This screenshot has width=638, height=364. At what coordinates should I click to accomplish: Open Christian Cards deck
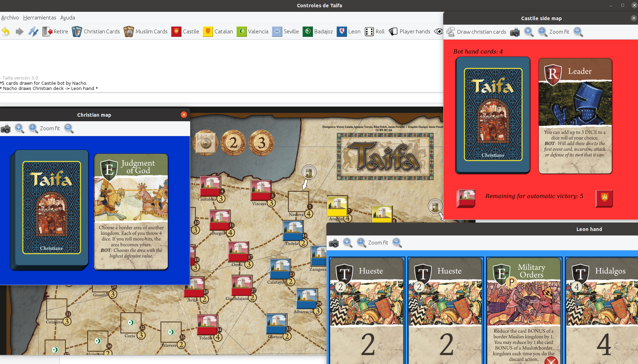coord(96,32)
